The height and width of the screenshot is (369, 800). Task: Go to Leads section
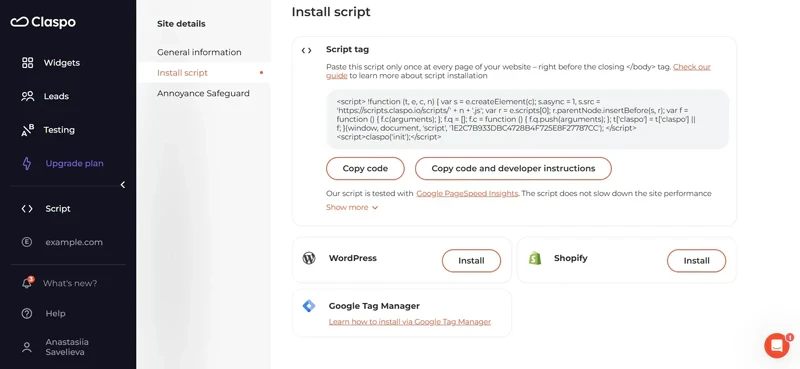click(56, 96)
